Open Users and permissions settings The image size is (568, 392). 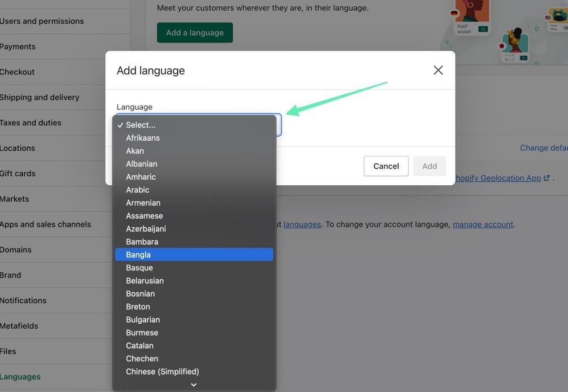pyautogui.click(x=42, y=21)
